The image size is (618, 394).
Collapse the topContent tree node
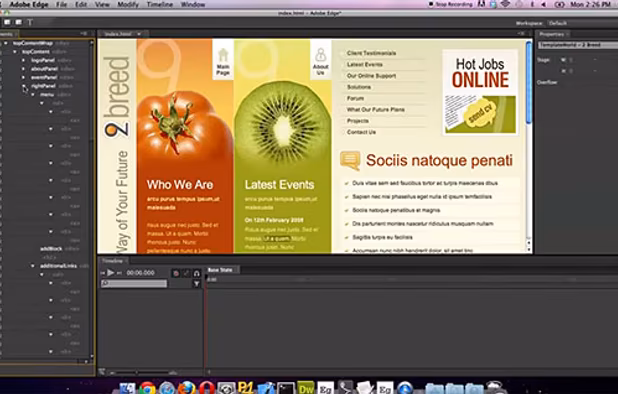coord(15,52)
